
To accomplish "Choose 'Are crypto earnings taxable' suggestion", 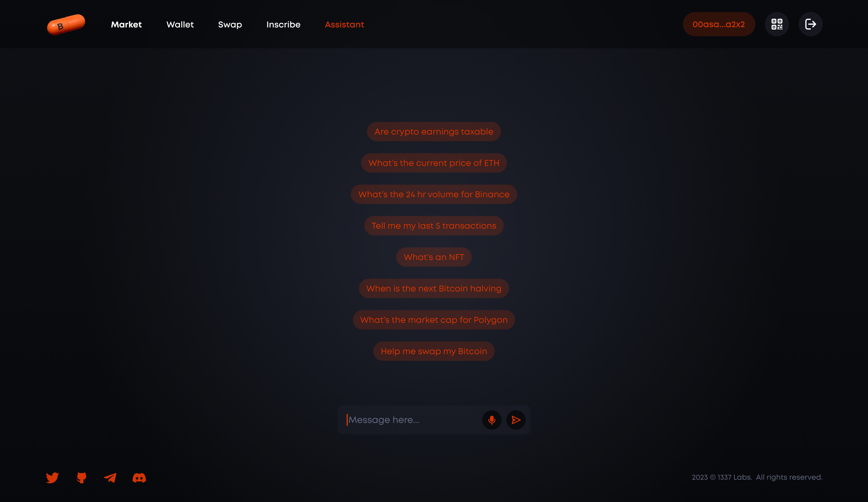I will pyautogui.click(x=434, y=131).
